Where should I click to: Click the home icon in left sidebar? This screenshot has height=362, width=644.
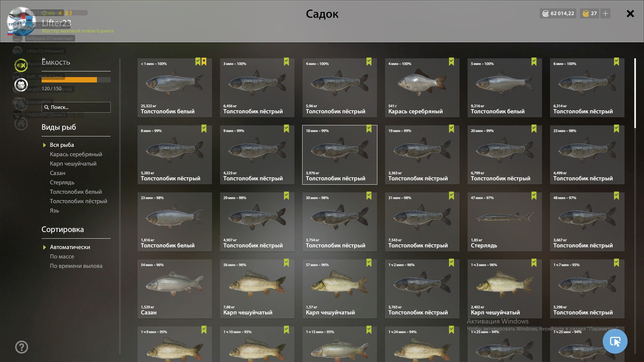[21, 124]
